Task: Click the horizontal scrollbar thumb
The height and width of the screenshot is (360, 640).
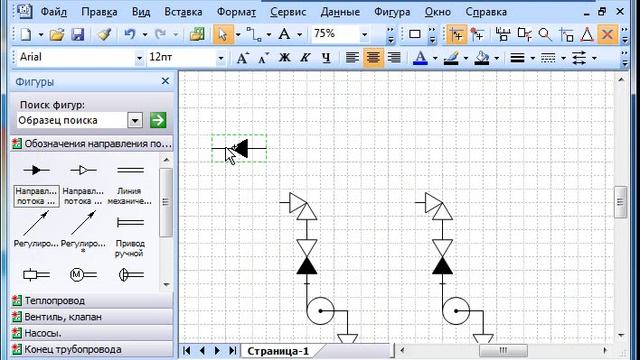Action: (503, 350)
